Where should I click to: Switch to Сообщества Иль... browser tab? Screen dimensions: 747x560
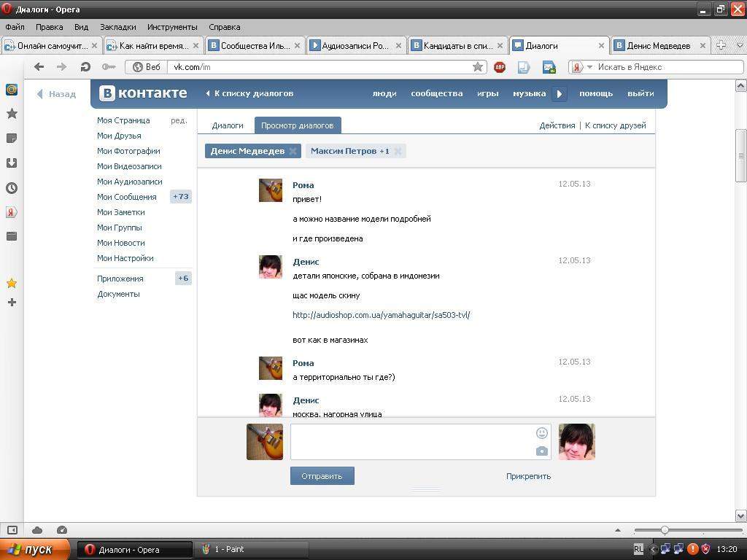[254, 46]
